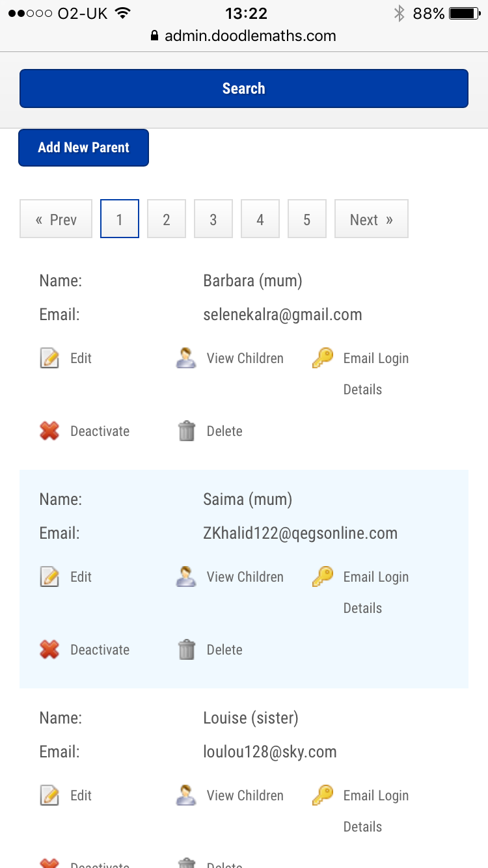
Task: Click View Children person icon for Barbara
Action: click(x=186, y=358)
